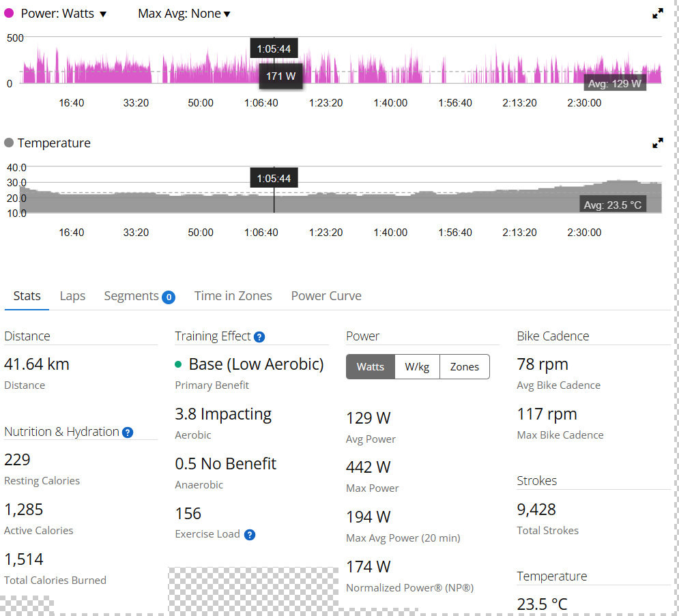Select the Watts power unit toggle
679x616 pixels.
click(371, 366)
